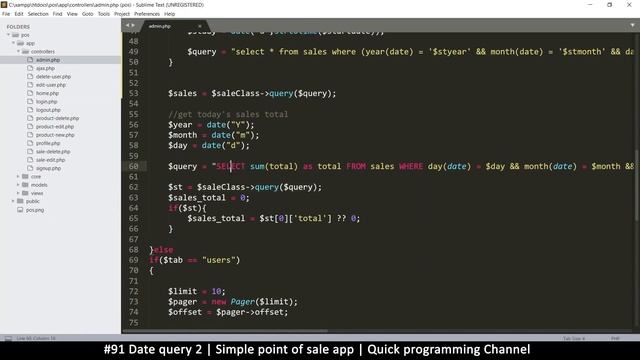Click the home.php file icon
Screen dimensions: 640x360
pyautogui.click(x=30, y=93)
